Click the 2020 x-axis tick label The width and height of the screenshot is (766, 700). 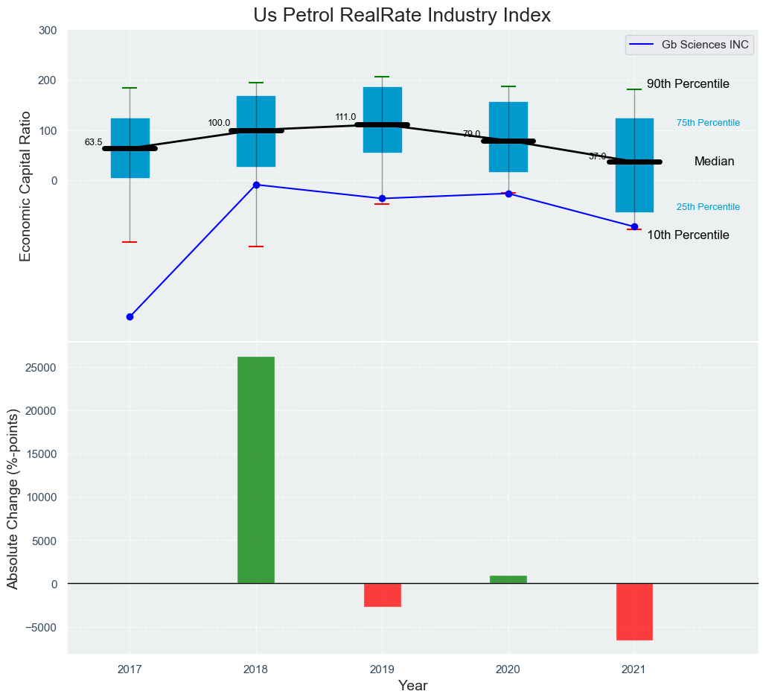pyautogui.click(x=508, y=669)
